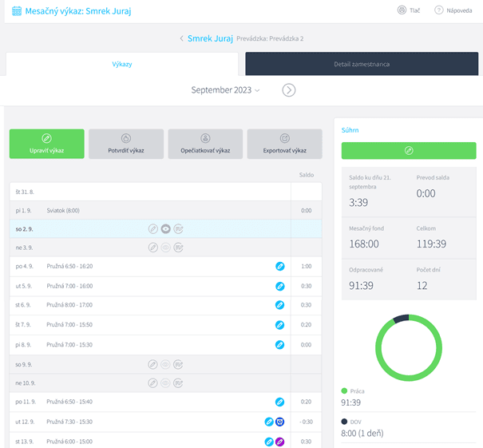The width and height of the screenshot is (483, 448).
Task: Click the note icon on so 2. 9.
Action: tap(178, 228)
